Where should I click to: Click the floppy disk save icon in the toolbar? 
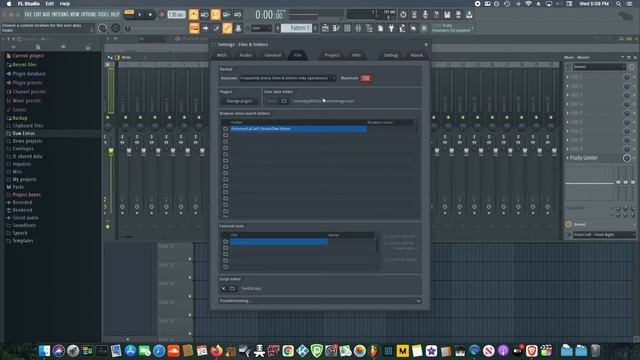447,14
